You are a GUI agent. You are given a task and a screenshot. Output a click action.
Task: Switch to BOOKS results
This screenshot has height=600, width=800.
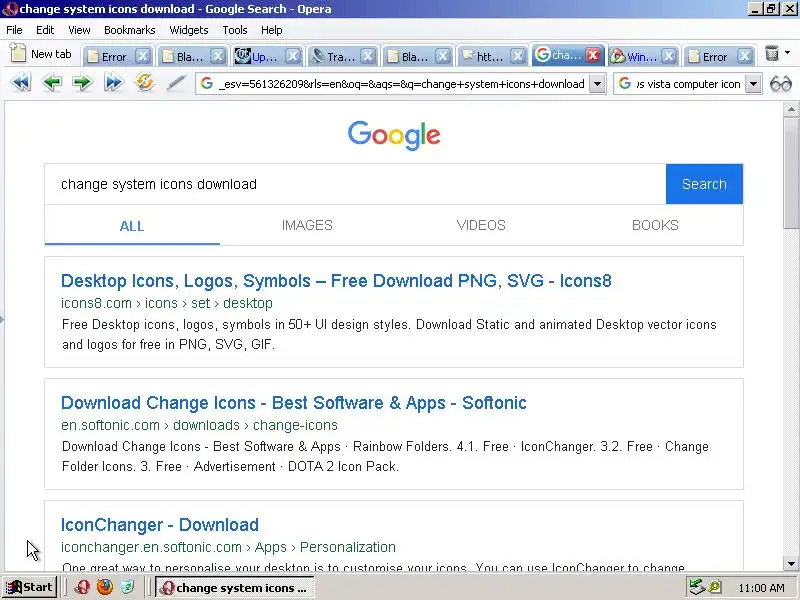pyautogui.click(x=655, y=226)
